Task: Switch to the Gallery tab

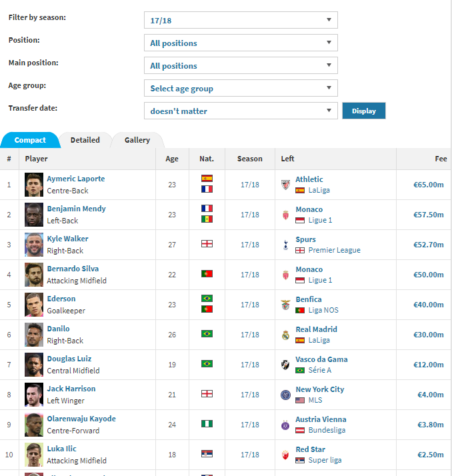Action: (137, 140)
